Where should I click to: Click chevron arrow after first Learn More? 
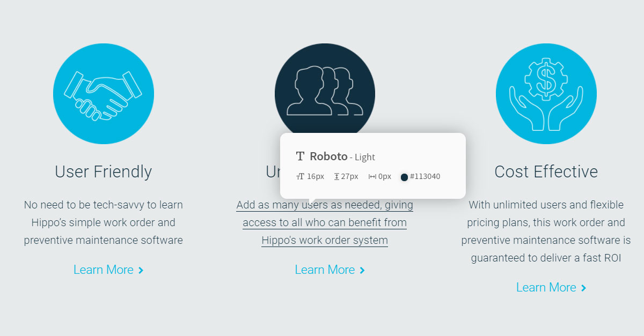[x=141, y=271]
